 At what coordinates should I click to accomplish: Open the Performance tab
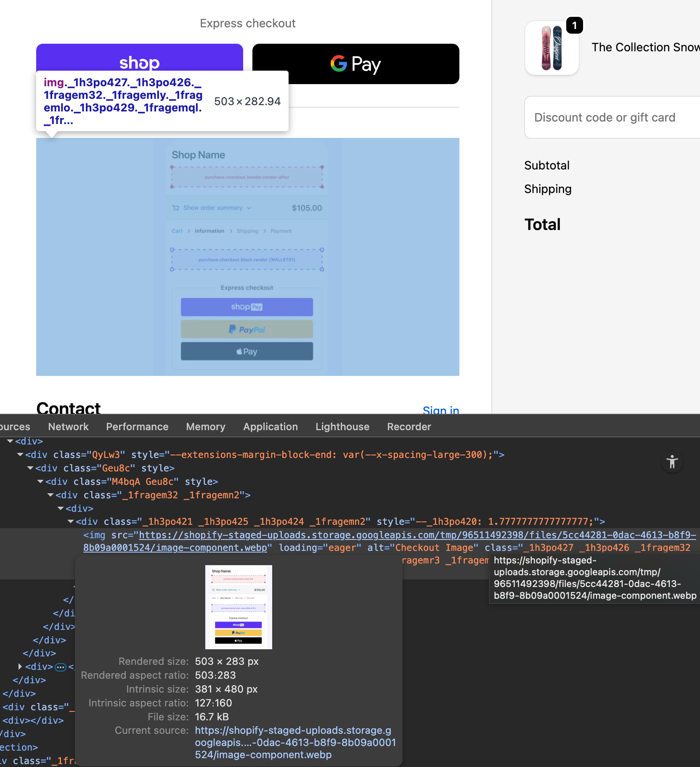[x=137, y=427]
